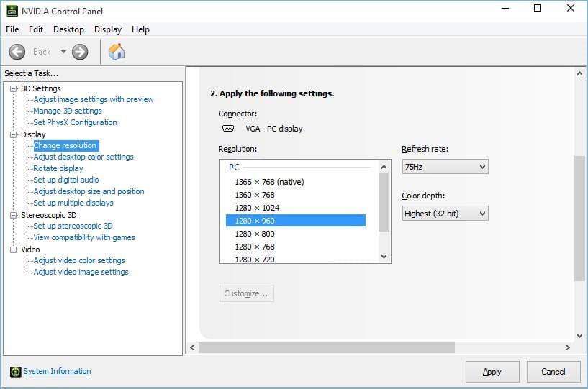Select Set up stereoscopic 3D

pyautogui.click(x=73, y=226)
